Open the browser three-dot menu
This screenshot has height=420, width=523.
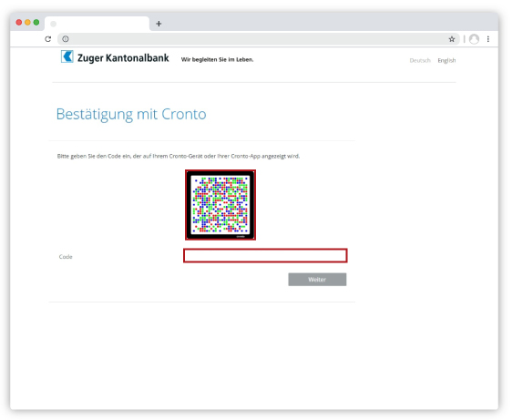tap(488, 39)
